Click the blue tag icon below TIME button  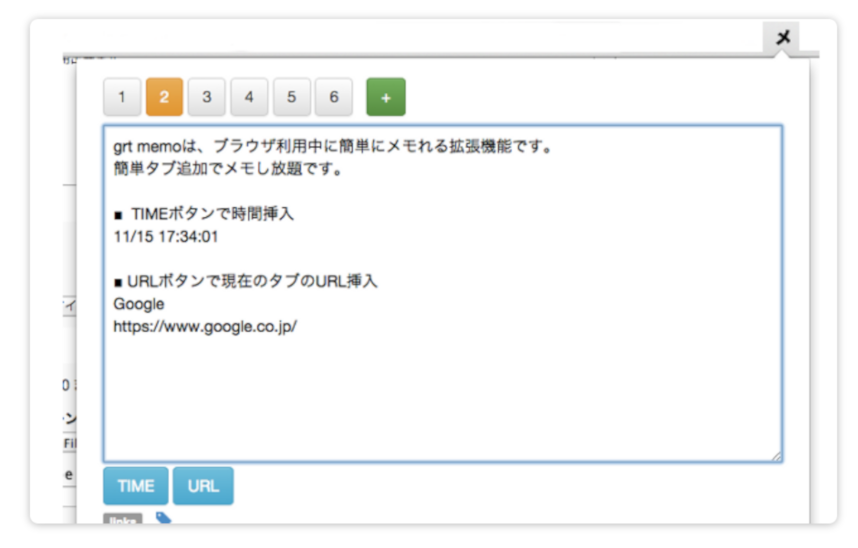[x=163, y=517]
